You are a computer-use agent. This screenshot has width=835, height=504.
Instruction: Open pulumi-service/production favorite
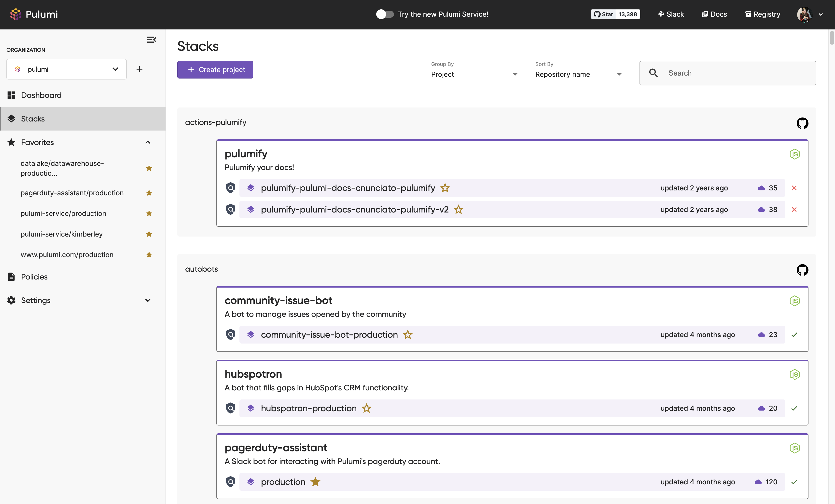(x=63, y=213)
